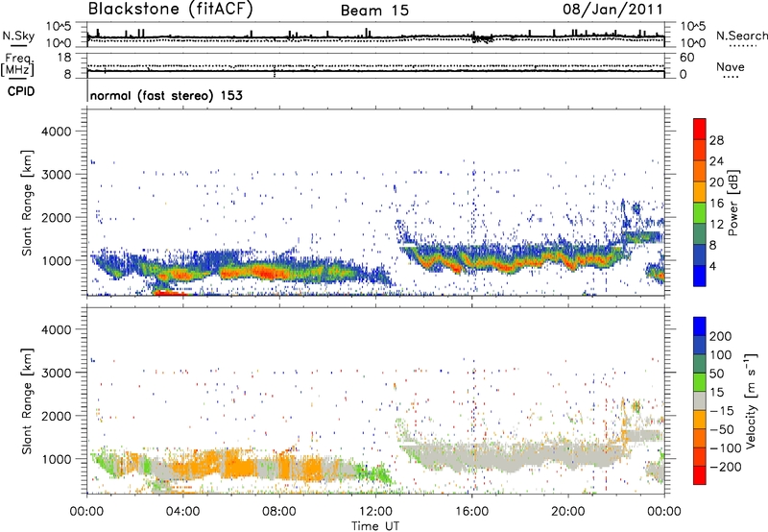Image resolution: width=768 pixels, height=532 pixels.
Task: Click the velocity panel 'Slant Range [km]' label
Action: click(x=27, y=400)
